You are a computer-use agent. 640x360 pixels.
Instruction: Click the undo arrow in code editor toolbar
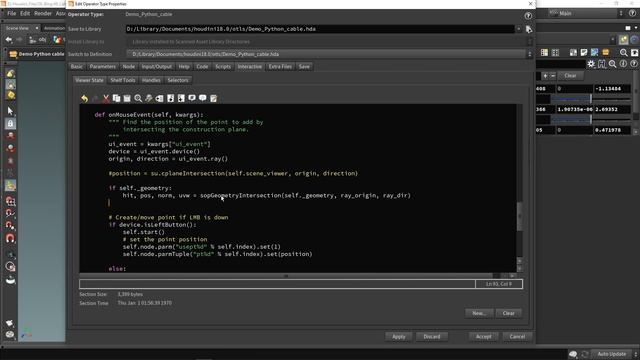(x=84, y=98)
